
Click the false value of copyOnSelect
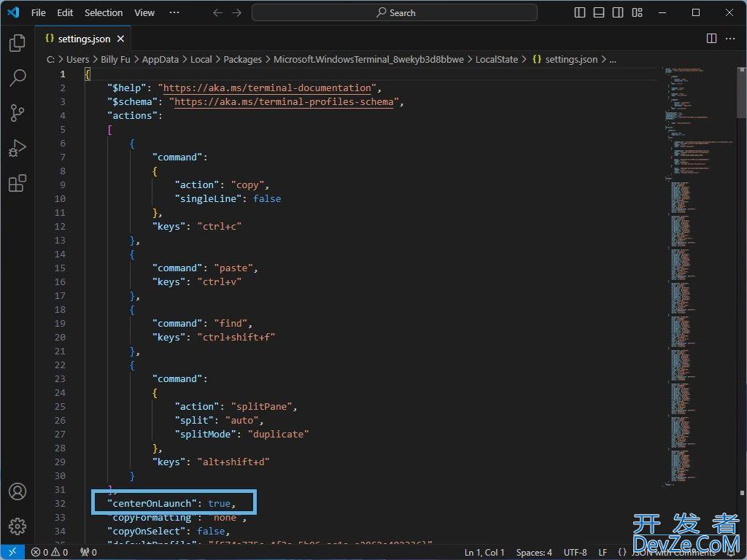(211, 531)
